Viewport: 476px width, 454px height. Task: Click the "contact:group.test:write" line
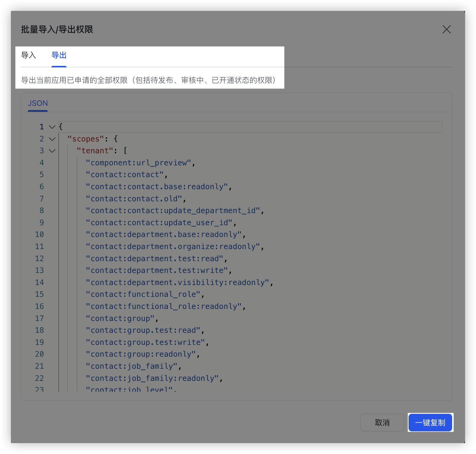point(145,342)
